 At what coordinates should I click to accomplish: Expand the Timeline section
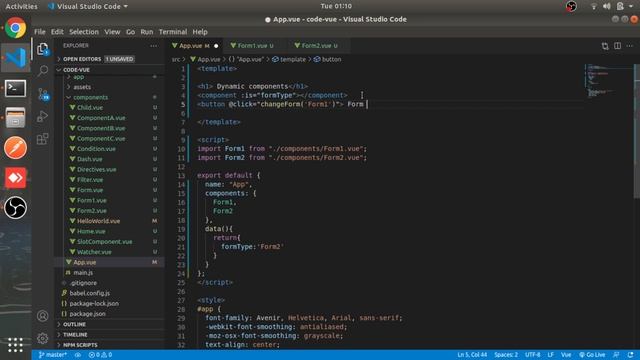(x=110, y=334)
